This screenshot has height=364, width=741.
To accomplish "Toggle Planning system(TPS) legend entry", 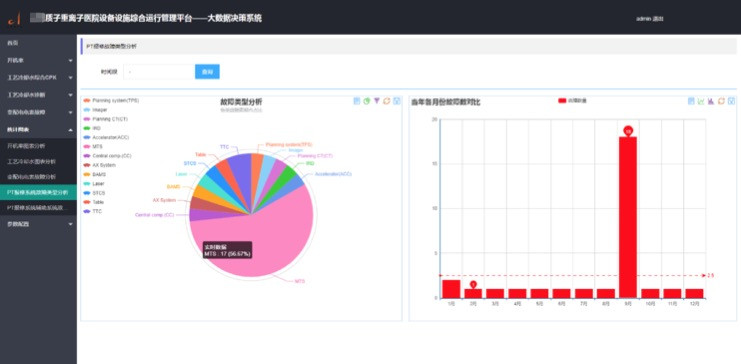I will pyautogui.click(x=111, y=100).
